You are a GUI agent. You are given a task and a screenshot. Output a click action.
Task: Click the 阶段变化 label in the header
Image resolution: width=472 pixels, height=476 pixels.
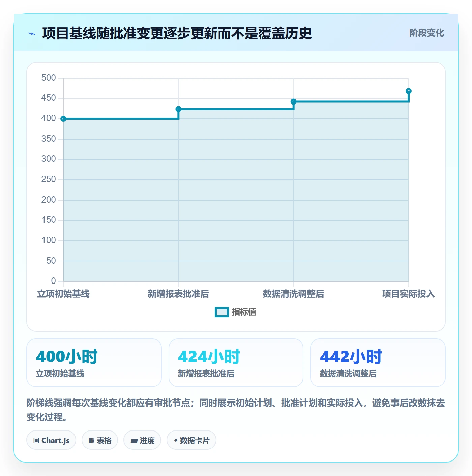(x=426, y=33)
